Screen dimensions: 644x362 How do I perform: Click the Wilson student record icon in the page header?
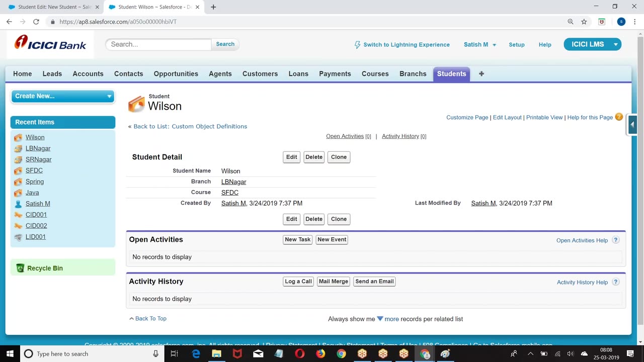pos(136,104)
